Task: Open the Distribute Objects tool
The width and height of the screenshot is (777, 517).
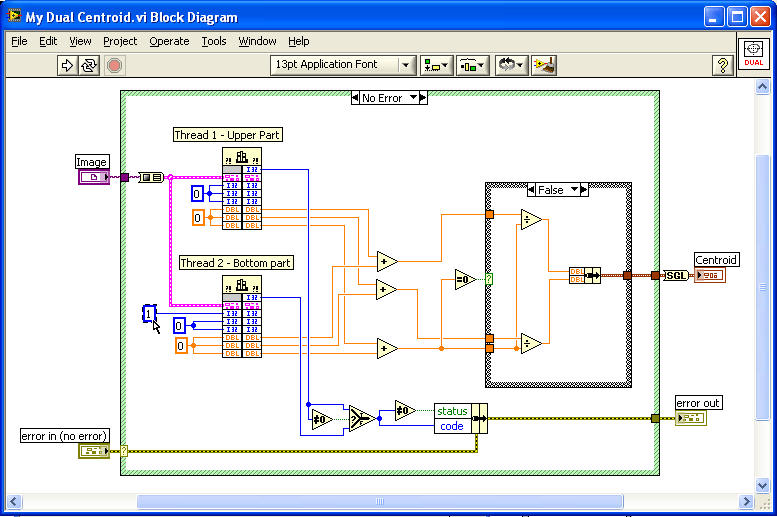Action: click(x=473, y=65)
